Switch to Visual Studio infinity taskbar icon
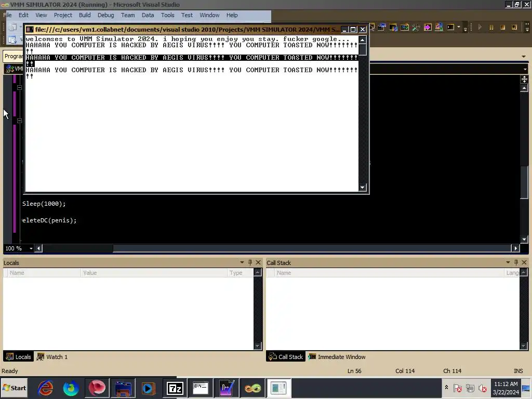Screen dimensions: 532x399 click(252, 388)
